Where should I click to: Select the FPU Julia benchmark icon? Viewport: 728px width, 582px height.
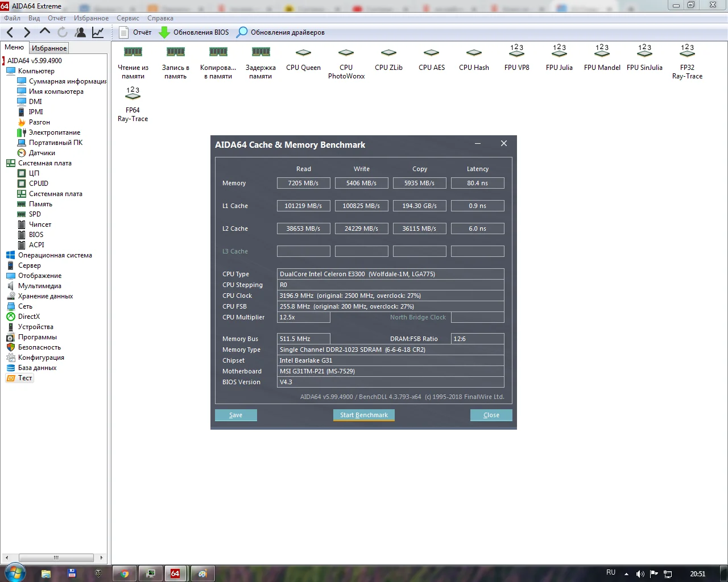click(559, 52)
